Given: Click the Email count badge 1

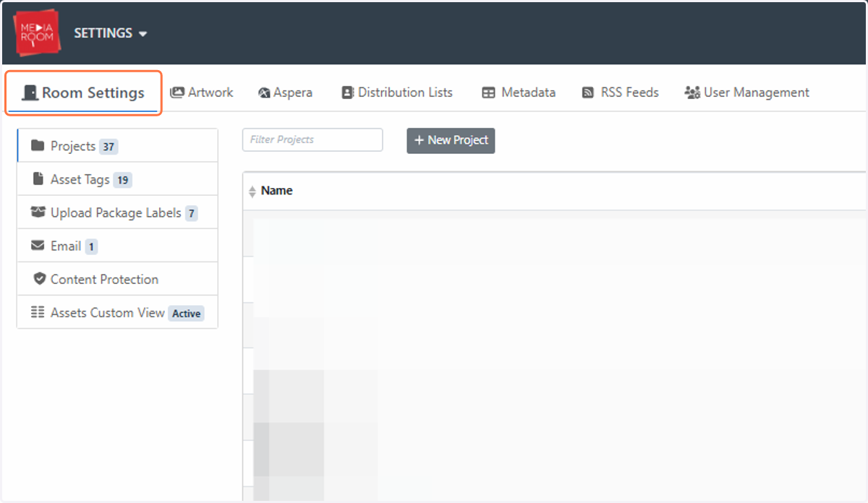Looking at the screenshot, I should (x=91, y=246).
